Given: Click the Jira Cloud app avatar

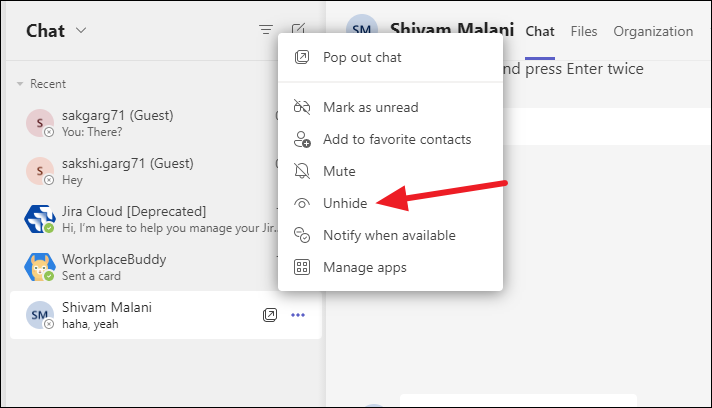Looking at the screenshot, I should (40, 219).
